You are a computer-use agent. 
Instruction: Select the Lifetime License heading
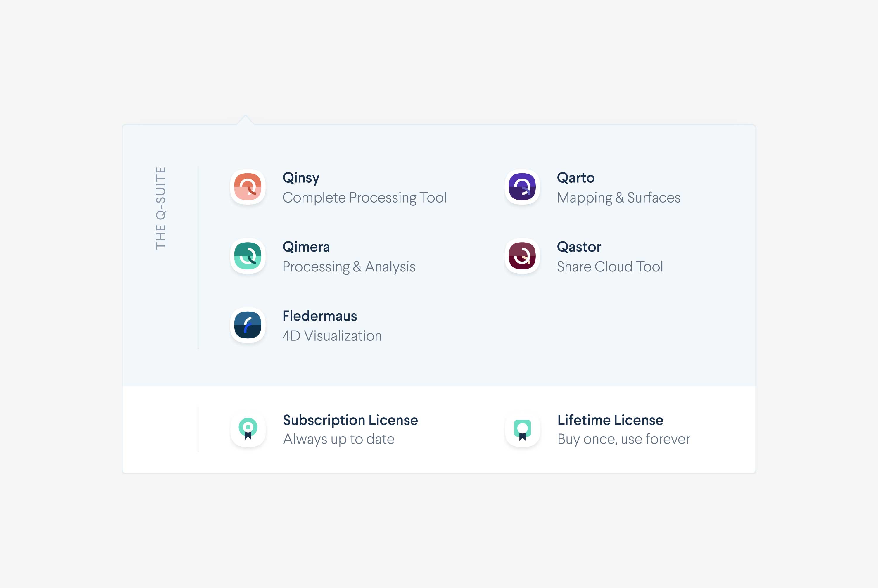coord(610,420)
